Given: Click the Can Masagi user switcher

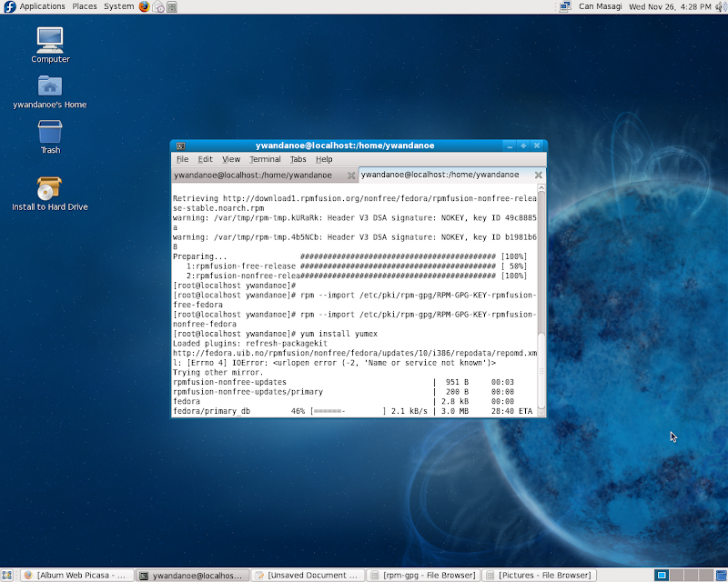Looking at the screenshot, I should pos(601,6).
